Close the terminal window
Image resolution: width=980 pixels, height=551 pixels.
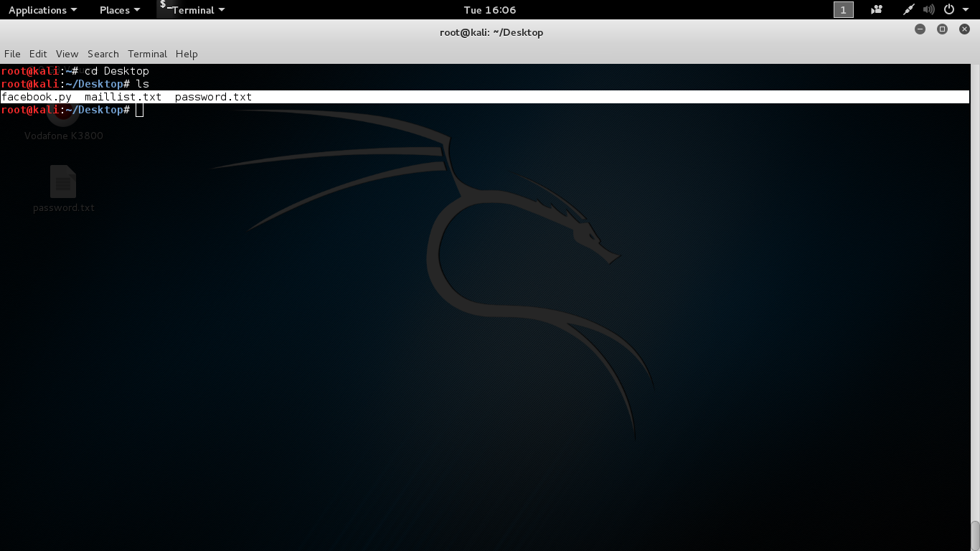965,29
